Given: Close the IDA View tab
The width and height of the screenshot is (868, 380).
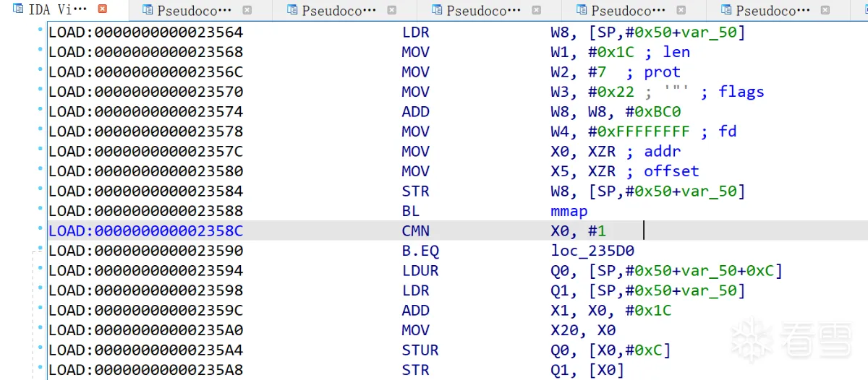Looking at the screenshot, I should point(103,9).
